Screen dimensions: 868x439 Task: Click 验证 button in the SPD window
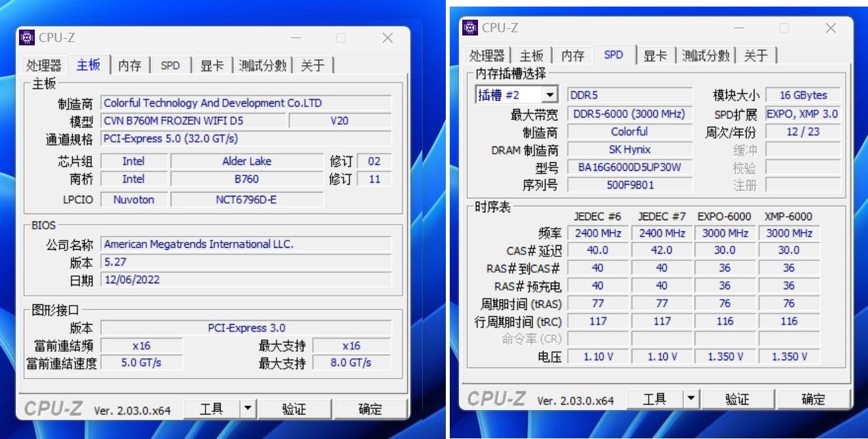[x=737, y=399]
